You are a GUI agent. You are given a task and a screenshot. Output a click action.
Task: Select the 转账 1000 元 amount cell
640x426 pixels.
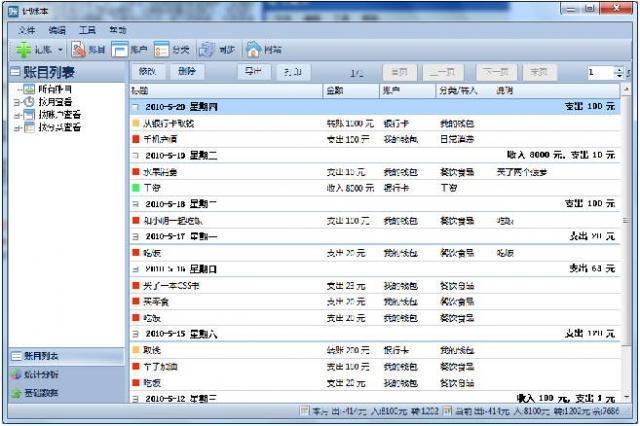coord(350,123)
